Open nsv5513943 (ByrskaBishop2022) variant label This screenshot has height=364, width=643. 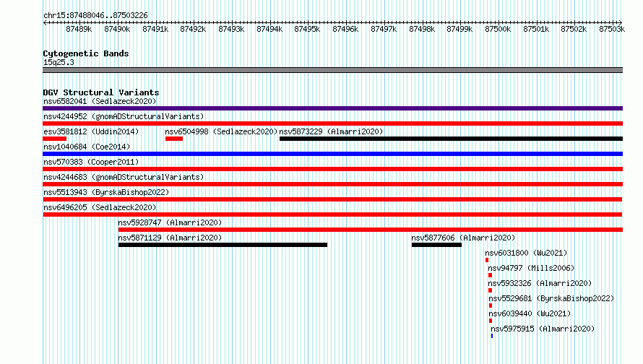(106, 192)
